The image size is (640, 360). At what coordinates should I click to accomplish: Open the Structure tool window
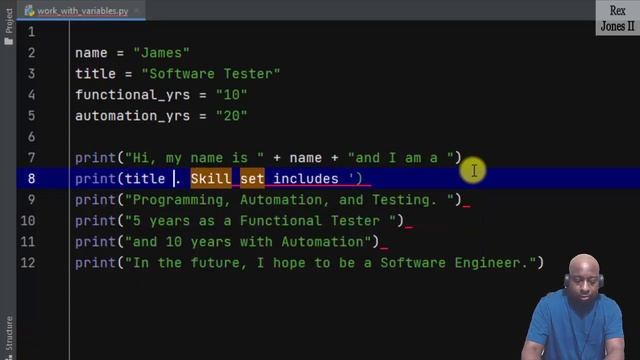coord(9,337)
